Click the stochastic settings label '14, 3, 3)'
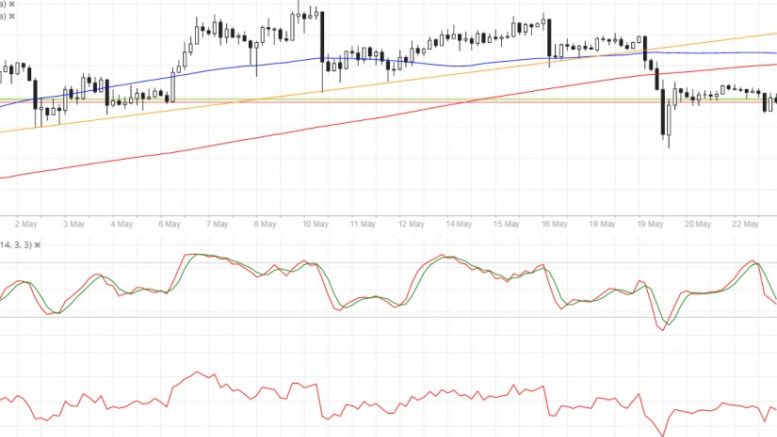The width and height of the screenshot is (777, 437). 16,245
